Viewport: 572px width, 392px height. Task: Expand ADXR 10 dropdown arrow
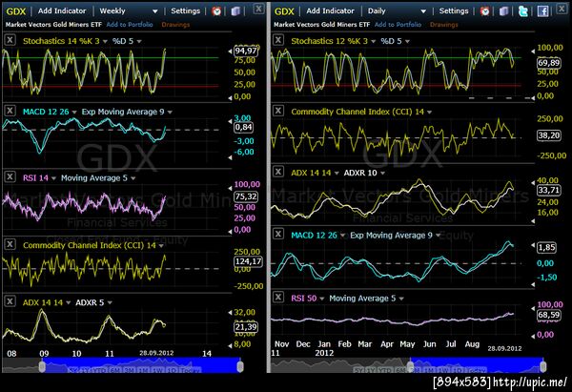pyautogui.click(x=382, y=173)
